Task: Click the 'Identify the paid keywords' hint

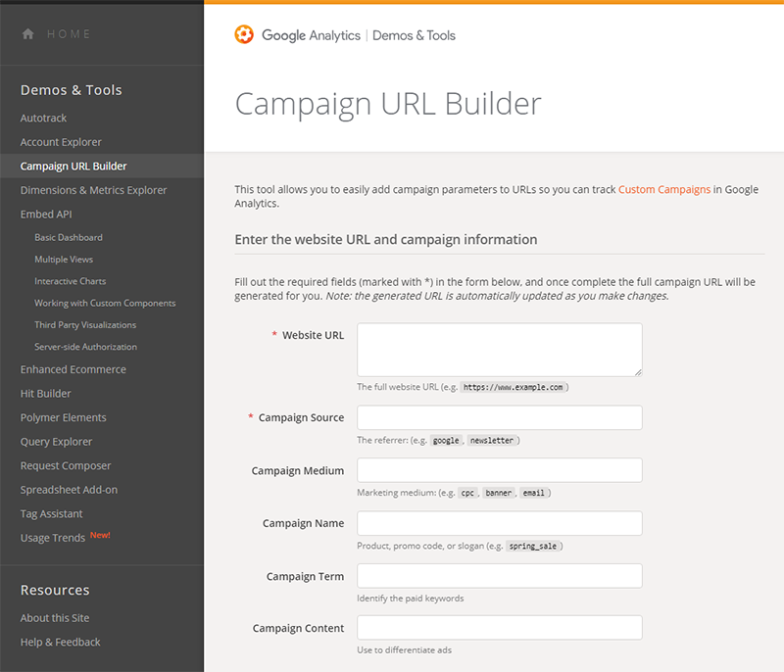Action: [x=410, y=599]
